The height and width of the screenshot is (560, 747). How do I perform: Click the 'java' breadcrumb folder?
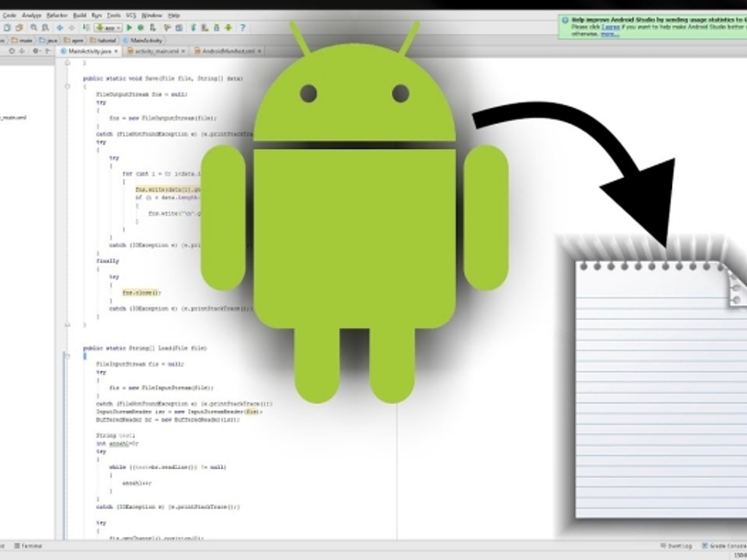pyautogui.click(x=48, y=40)
